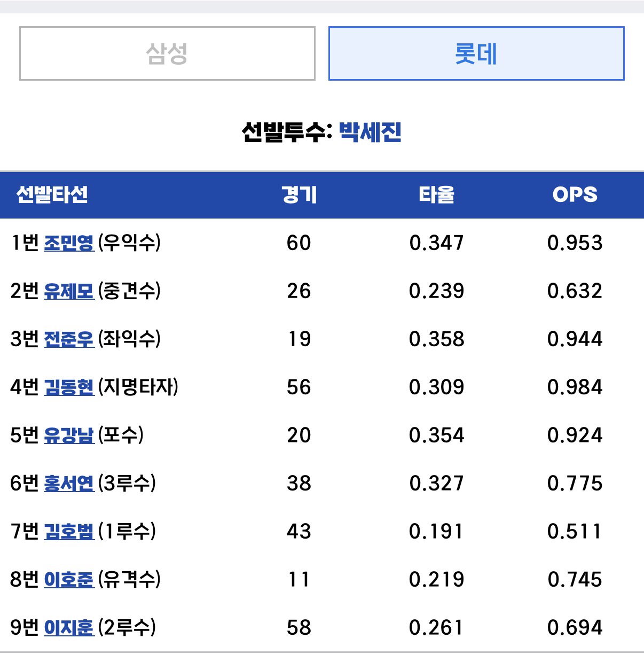Click OPS value 0.944
Image resolution: width=644 pixels, height=654 pixels.
(x=575, y=339)
